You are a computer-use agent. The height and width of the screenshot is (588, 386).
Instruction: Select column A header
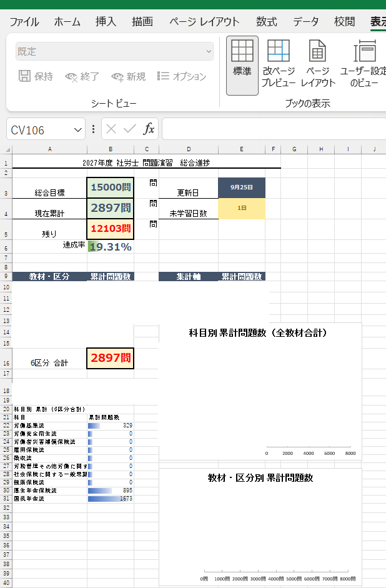(x=49, y=149)
